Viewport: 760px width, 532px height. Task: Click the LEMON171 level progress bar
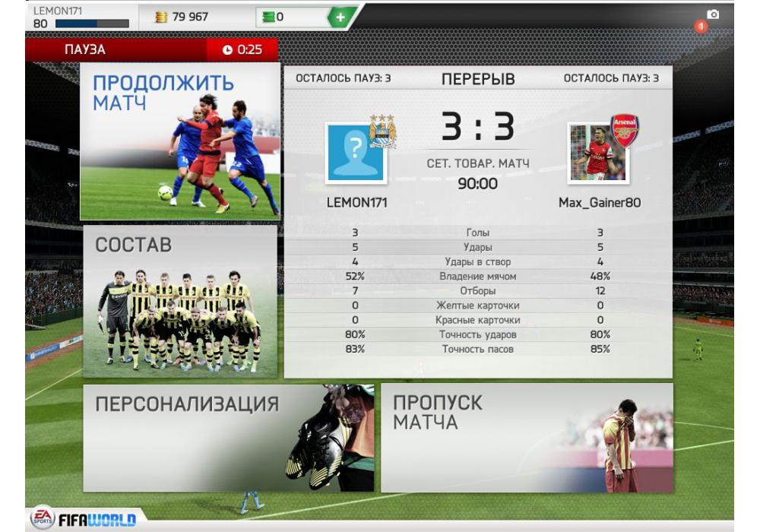[92, 24]
